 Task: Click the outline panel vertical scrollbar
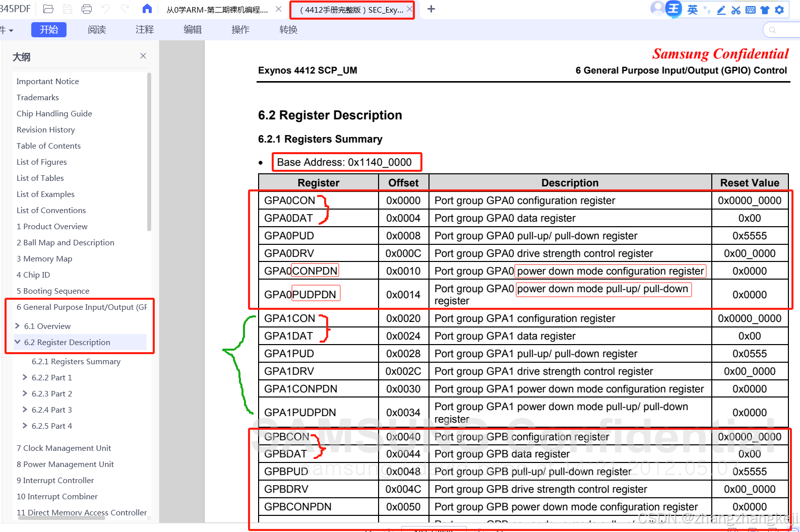point(149,152)
